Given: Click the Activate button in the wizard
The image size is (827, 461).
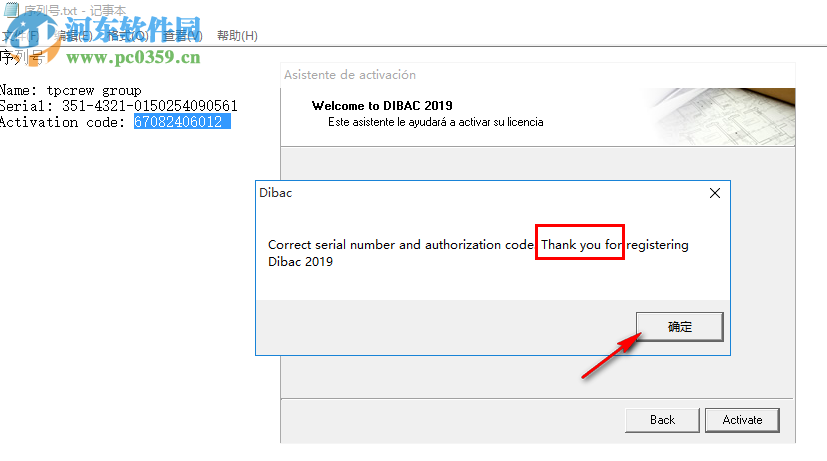Looking at the screenshot, I should click(x=742, y=420).
